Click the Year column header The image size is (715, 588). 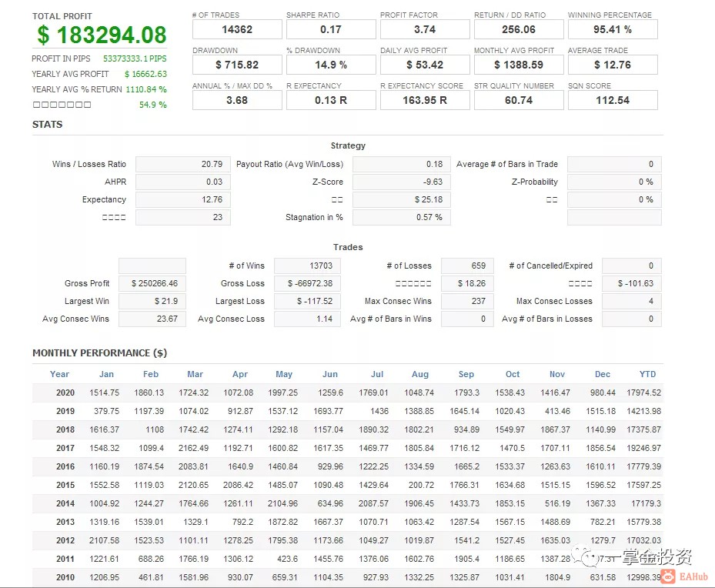59,374
